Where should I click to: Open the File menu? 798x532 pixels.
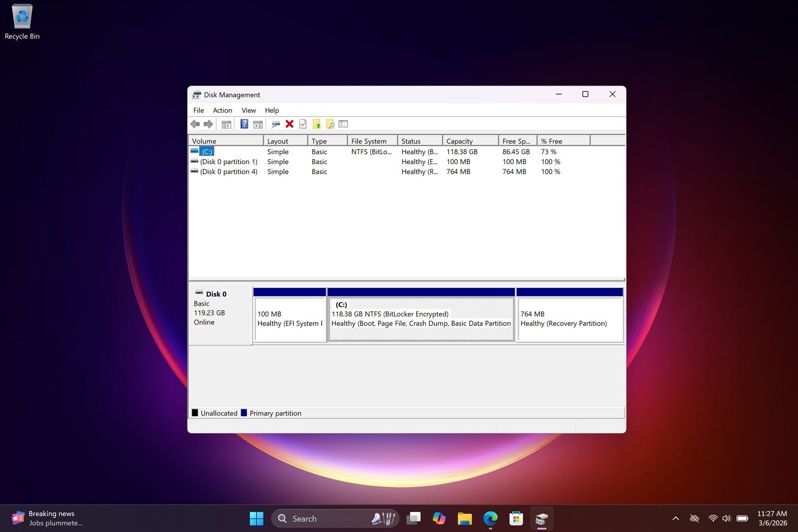click(x=199, y=110)
